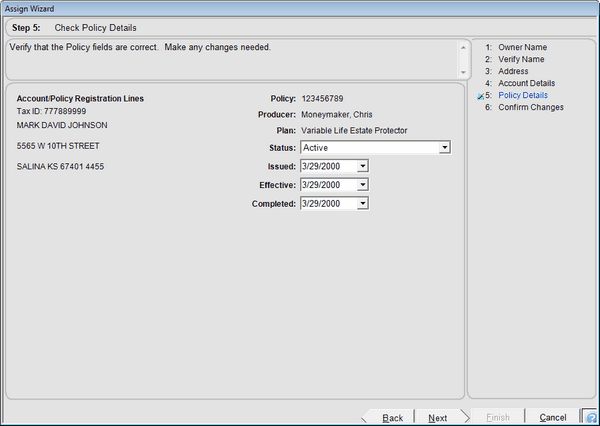Select step 5 Policy Details
The height and width of the screenshot is (426, 600).
point(523,95)
